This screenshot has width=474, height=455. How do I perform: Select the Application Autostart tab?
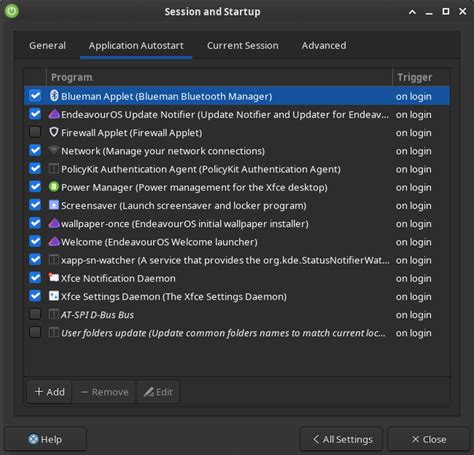point(136,45)
